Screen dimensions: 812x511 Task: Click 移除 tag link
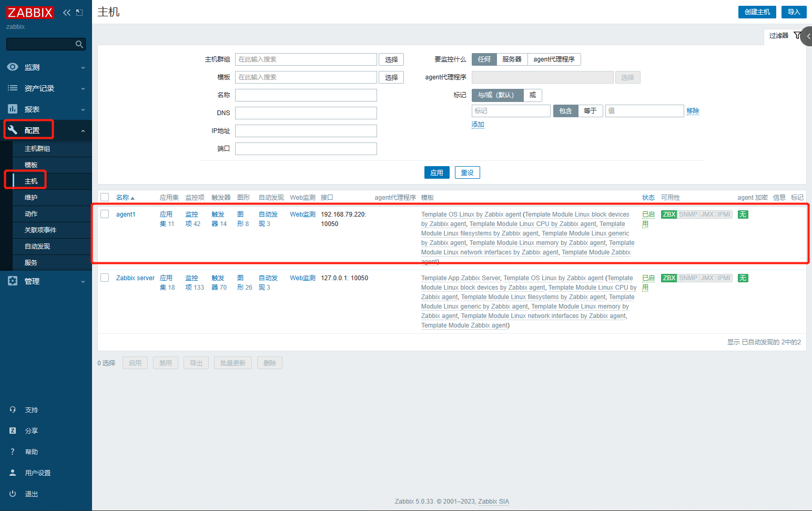(x=693, y=111)
